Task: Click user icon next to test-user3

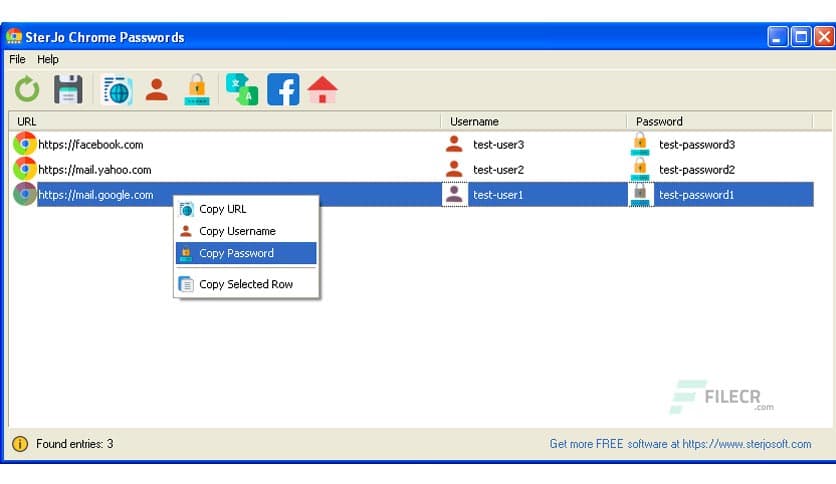Action: coord(454,144)
